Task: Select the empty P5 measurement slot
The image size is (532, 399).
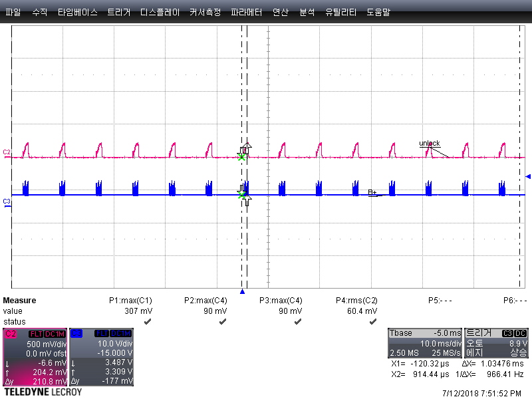Action: click(440, 301)
